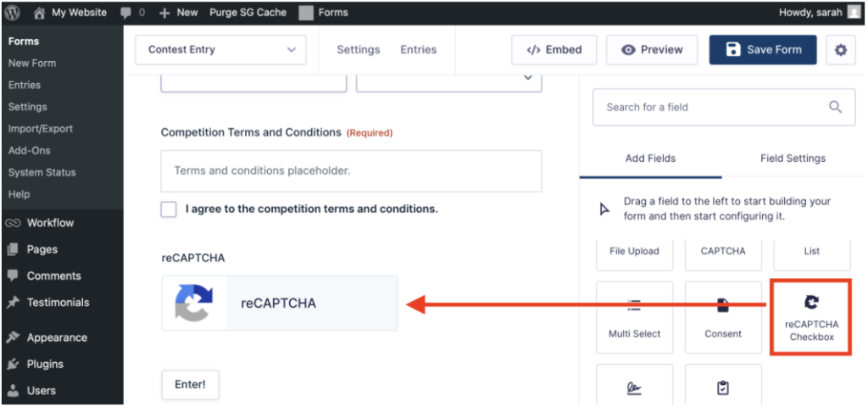Click the Enter! submit button
The width and height of the screenshot is (868, 407).
pyautogui.click(x=191, y=385)
